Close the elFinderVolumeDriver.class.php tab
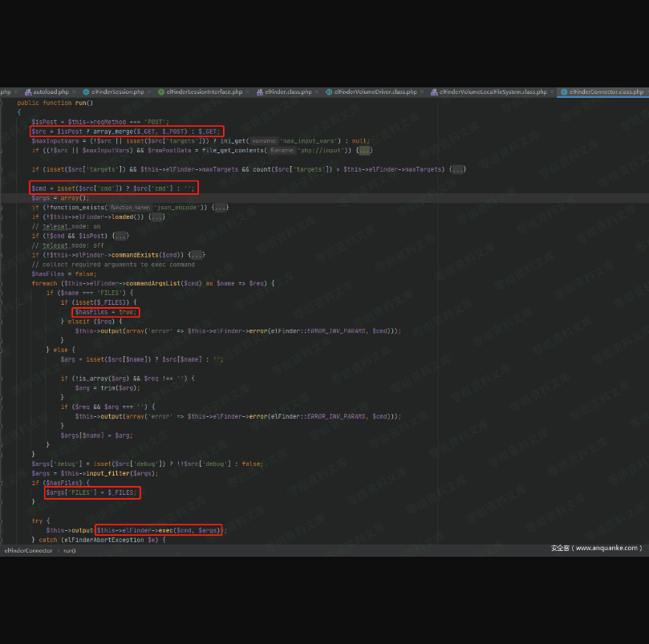The height and width of the screenshot is (644, 649). tap(421, 92)
